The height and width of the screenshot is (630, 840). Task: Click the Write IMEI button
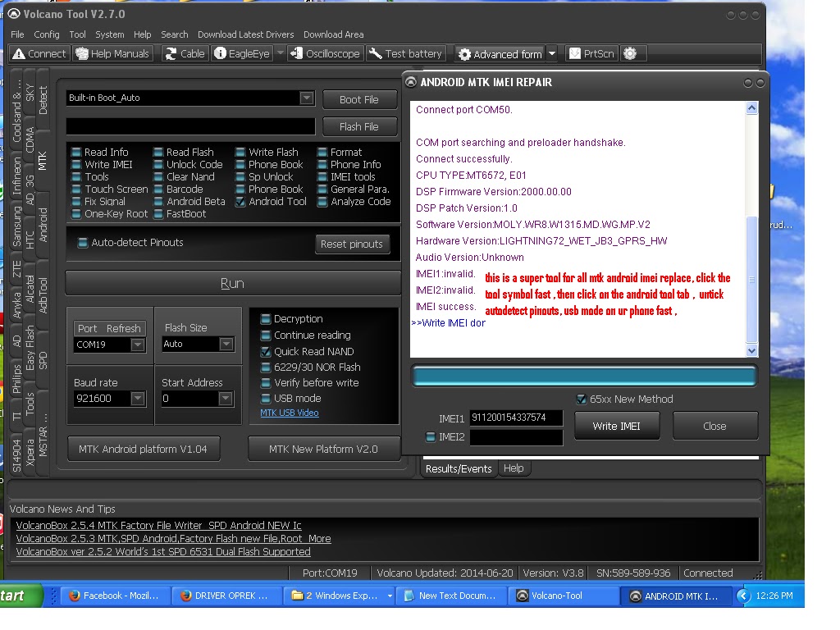[617, 427]
